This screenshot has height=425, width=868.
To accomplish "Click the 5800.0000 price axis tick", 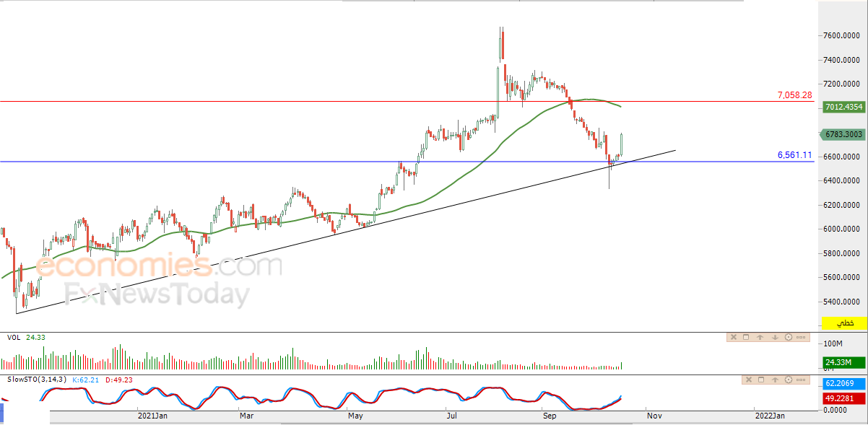I will click(841, 253).
